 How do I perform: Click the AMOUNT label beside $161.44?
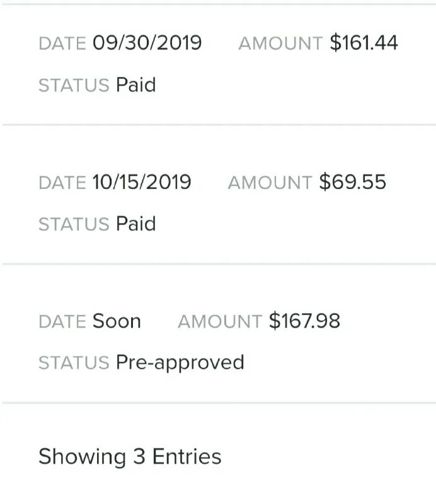pos(280,43)
